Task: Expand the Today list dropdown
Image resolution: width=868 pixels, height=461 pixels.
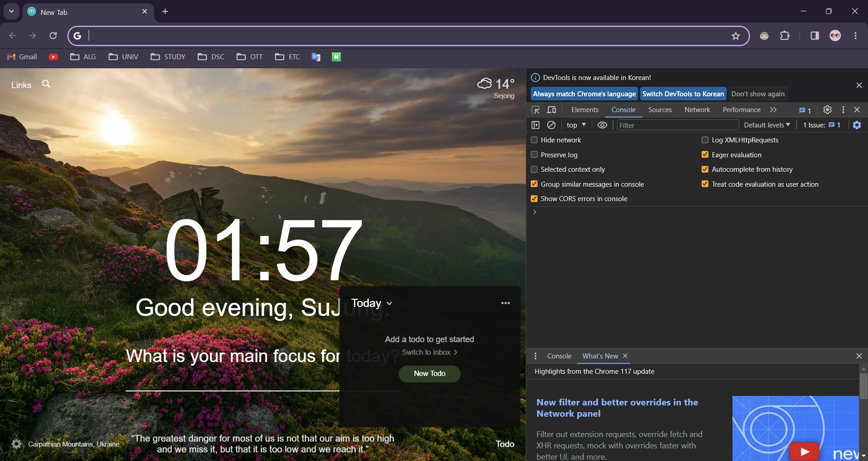Action: (x=372, y=303)
